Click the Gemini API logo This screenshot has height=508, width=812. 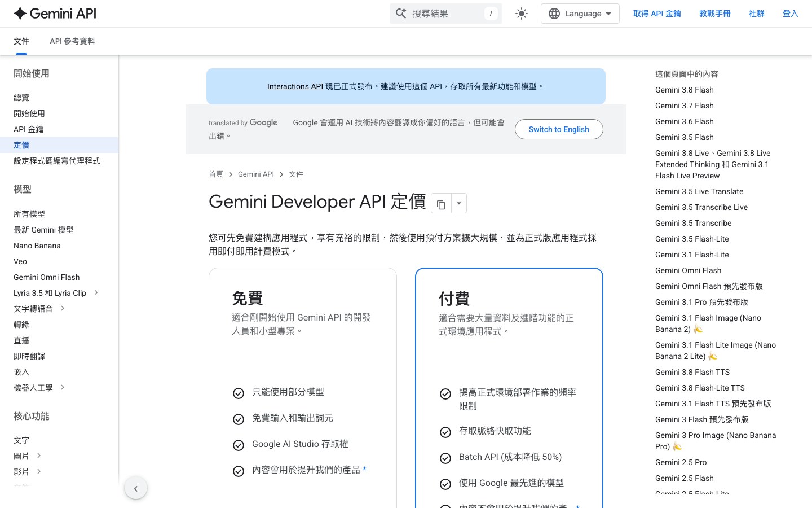pos(55,14)
